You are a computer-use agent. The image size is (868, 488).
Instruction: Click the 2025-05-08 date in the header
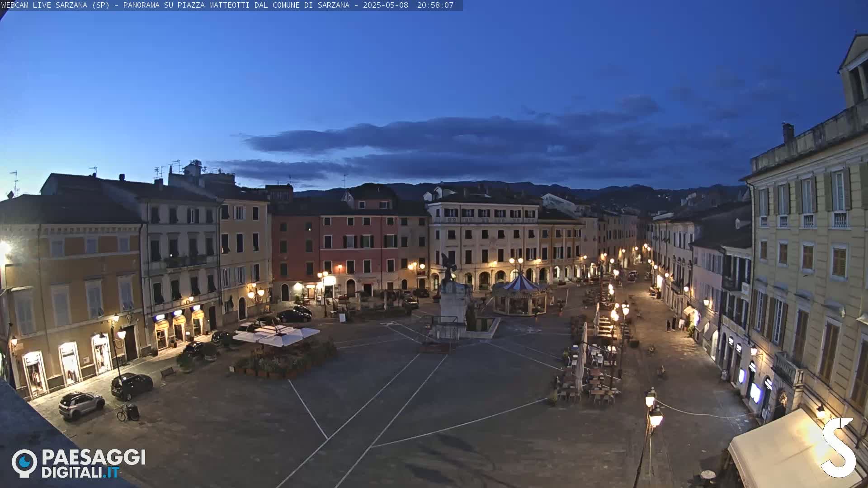click(x=385, y=5)
